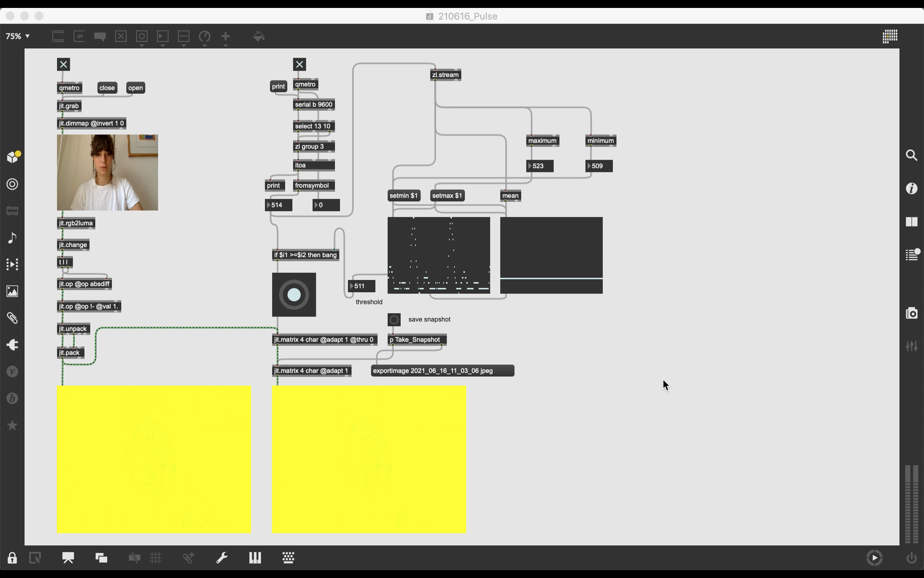Toggle presentation mode icon

tap(68, 558)
